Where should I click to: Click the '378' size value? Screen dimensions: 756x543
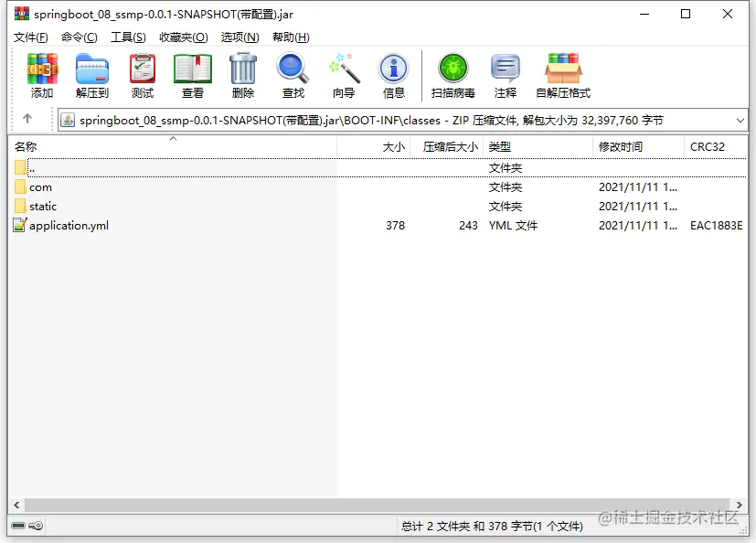coord(395,225)
